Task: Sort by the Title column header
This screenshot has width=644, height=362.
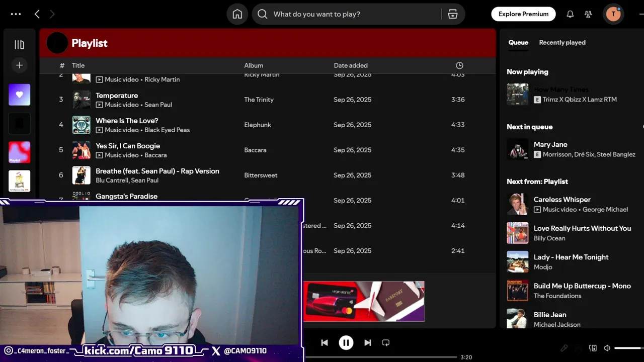Action: [x=78, y=65]
